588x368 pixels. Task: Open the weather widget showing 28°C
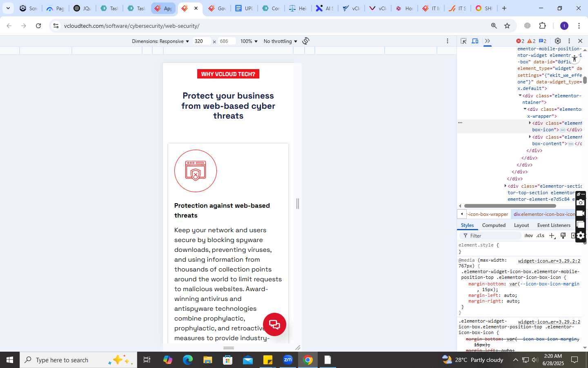(473, 360)
